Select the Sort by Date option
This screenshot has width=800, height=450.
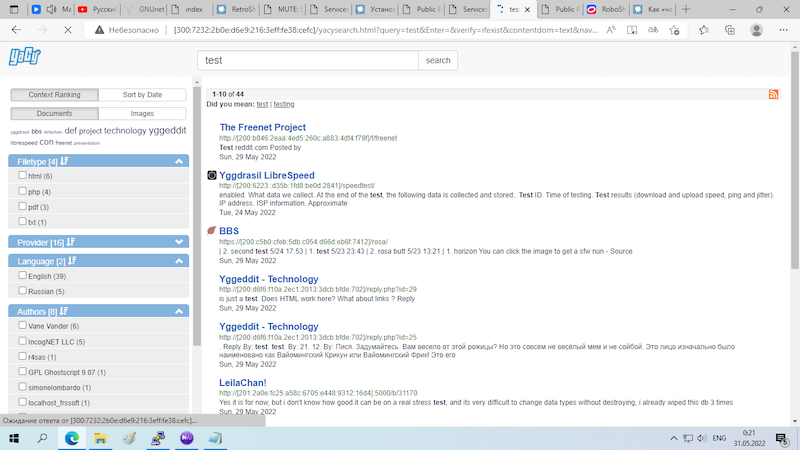point(142,95)
